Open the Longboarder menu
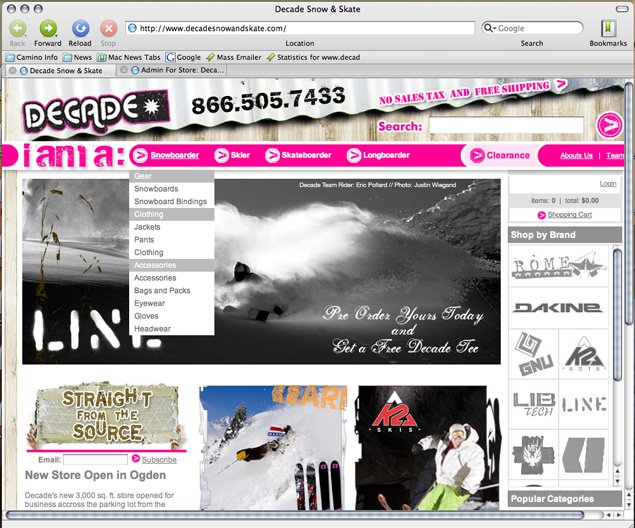The width and height of the screenshot is (635, 528). (378, 155)
